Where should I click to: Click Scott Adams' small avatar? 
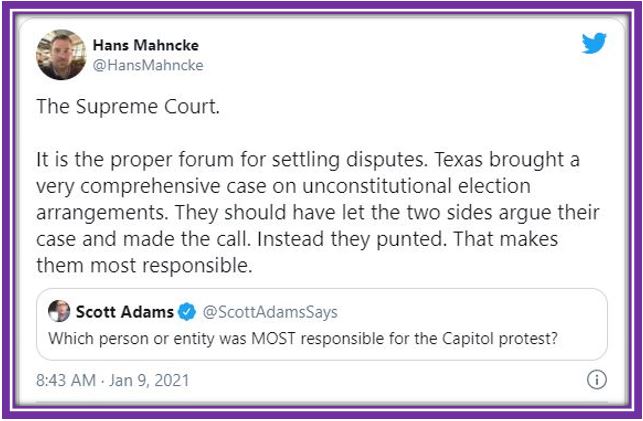59,311
